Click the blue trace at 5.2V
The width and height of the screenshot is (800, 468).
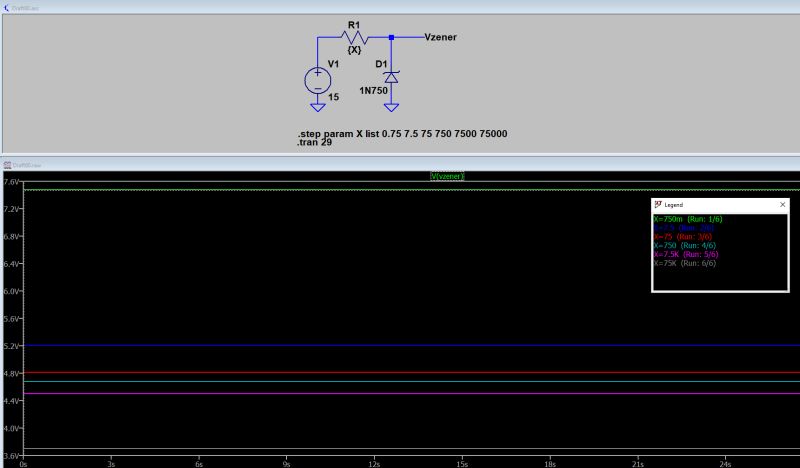(x=411, y=346)
